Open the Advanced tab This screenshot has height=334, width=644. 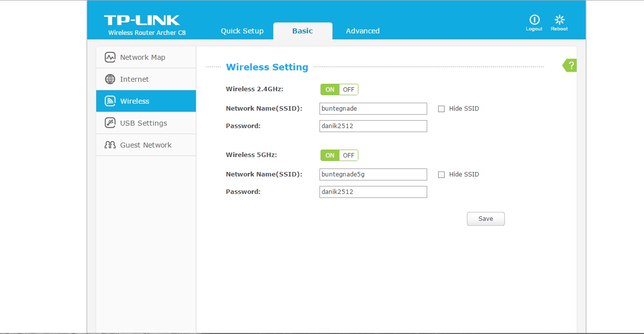(x=363, y=31)
